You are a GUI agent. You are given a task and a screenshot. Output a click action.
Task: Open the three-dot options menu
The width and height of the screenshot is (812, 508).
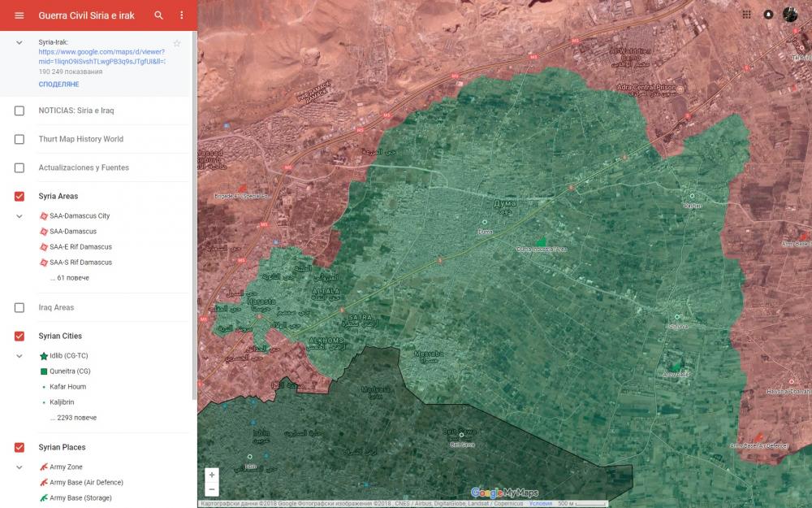[181, 15]
